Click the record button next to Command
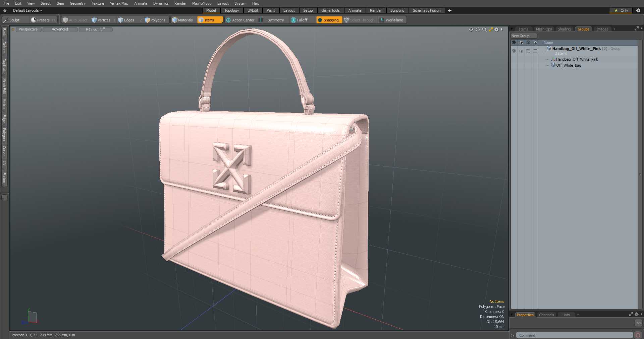 click(638, 335)
